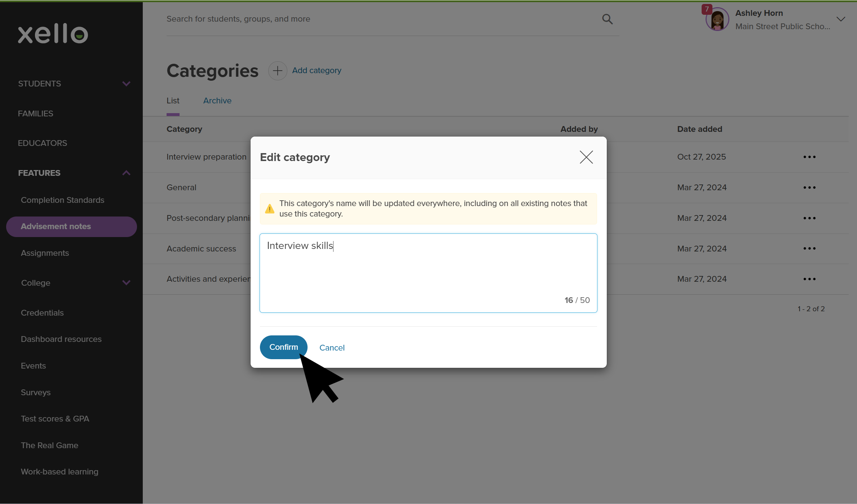The image size is (857, 504).
Task: Open Advisement notes in the sidebar
Action: (x=56, y=226)
